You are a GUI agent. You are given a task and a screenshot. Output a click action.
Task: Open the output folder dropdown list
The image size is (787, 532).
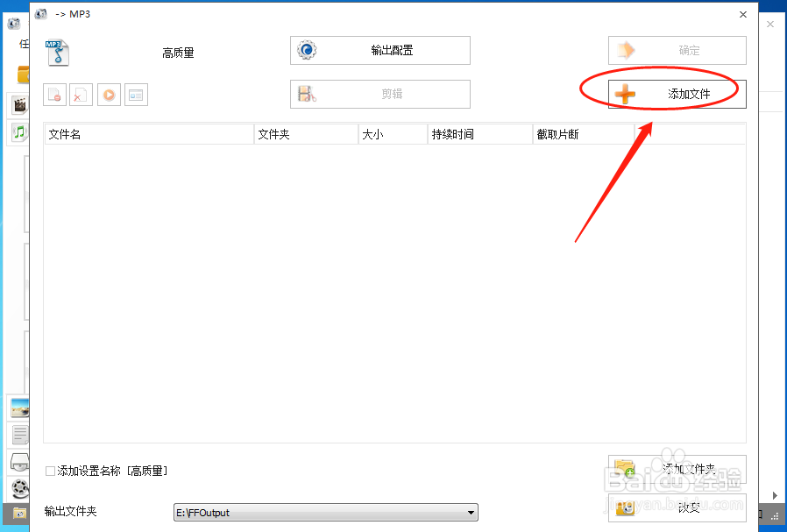[x=470, y=512]
